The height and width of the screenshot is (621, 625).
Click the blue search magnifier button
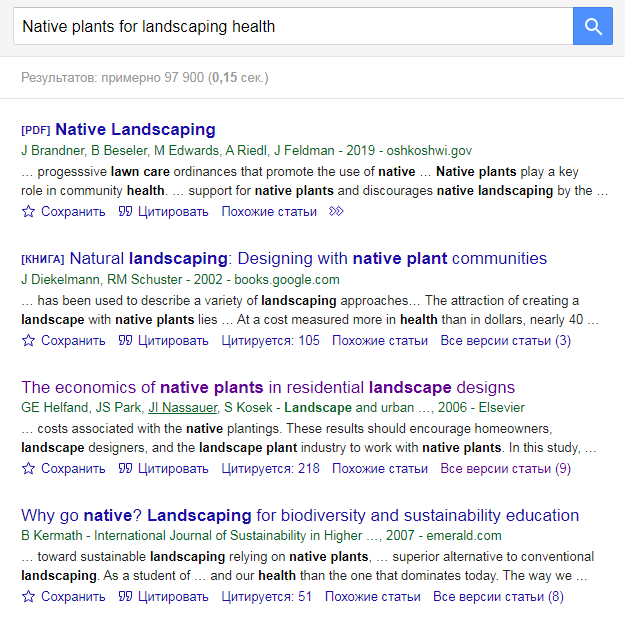tap(592, 26)
